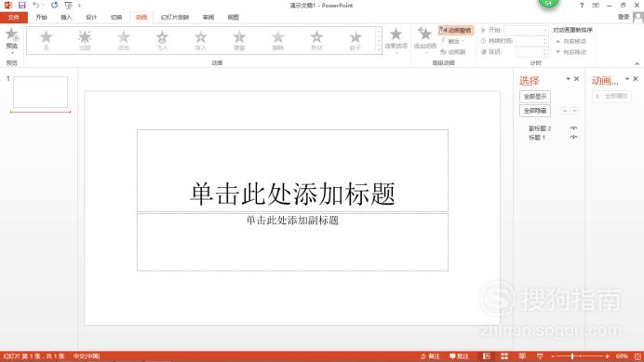Image resolution: width=644 pixels, height=362 pixels.
Task: Select the 飞入 (Fly In) animation effect
Action: pyautogui.click(x=162, y=40)
